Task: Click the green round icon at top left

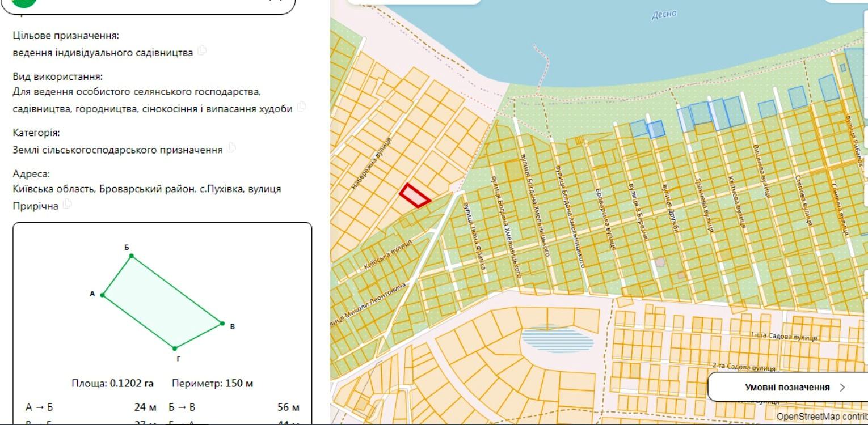Action: pos(24,2)
